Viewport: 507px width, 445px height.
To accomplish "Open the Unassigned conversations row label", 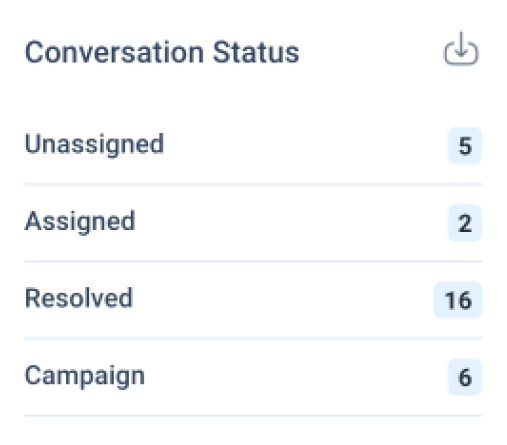I will point(94,144).
